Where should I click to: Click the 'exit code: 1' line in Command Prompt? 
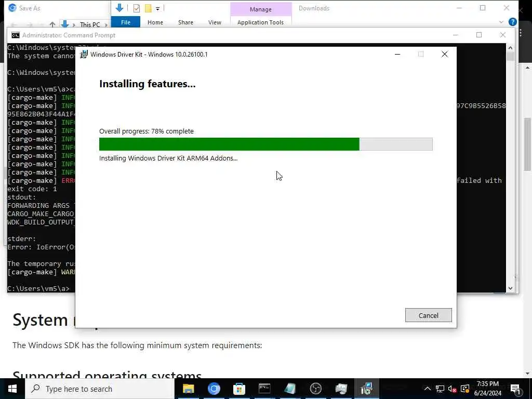(x=32, y=189)
